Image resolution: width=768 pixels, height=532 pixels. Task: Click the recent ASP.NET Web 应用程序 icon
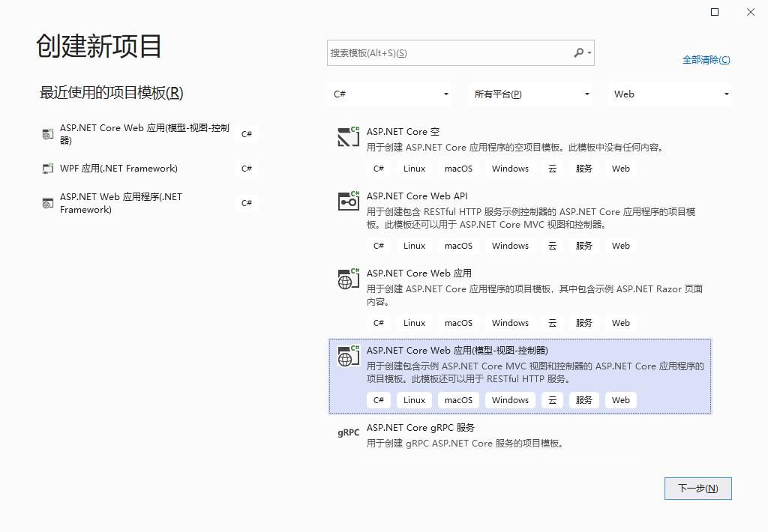coord(47,203)
